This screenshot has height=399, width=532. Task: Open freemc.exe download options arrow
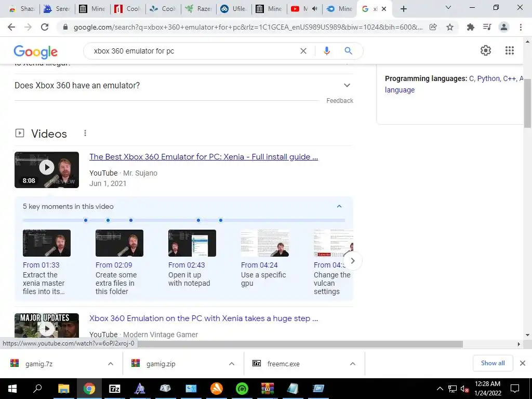point(353,364)
